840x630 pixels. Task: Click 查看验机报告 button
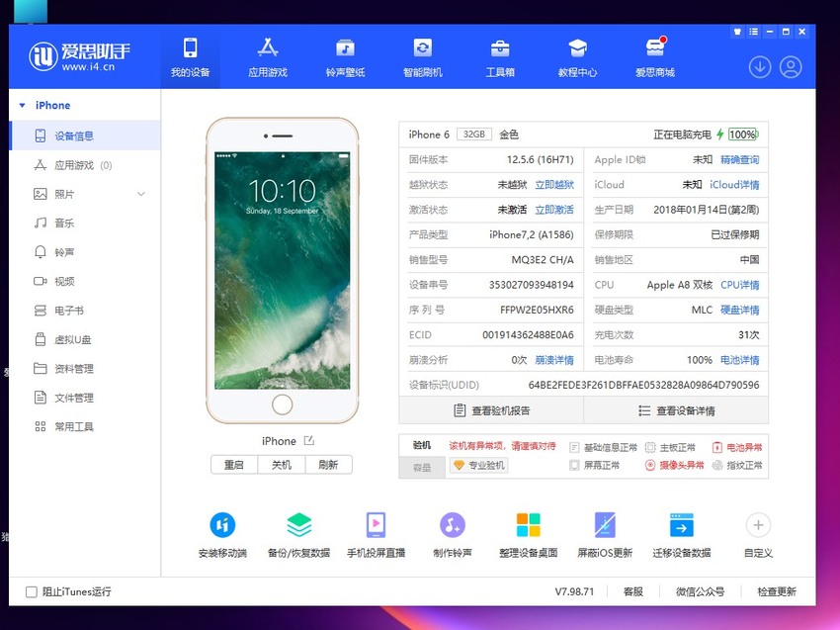click(x=491, y=410)
